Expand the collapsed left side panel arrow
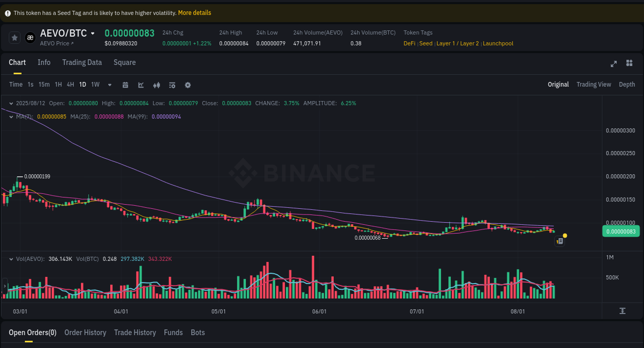The image size is (644, 348). point(4,285)
